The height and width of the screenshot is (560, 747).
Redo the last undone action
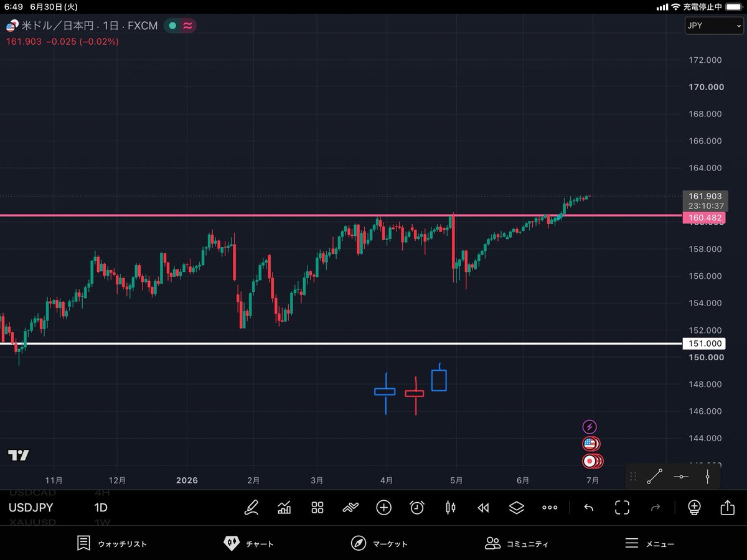point(655,508)
